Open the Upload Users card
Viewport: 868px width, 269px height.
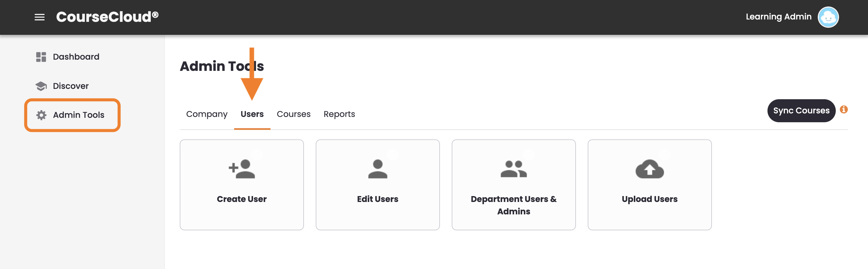[650, 185]
